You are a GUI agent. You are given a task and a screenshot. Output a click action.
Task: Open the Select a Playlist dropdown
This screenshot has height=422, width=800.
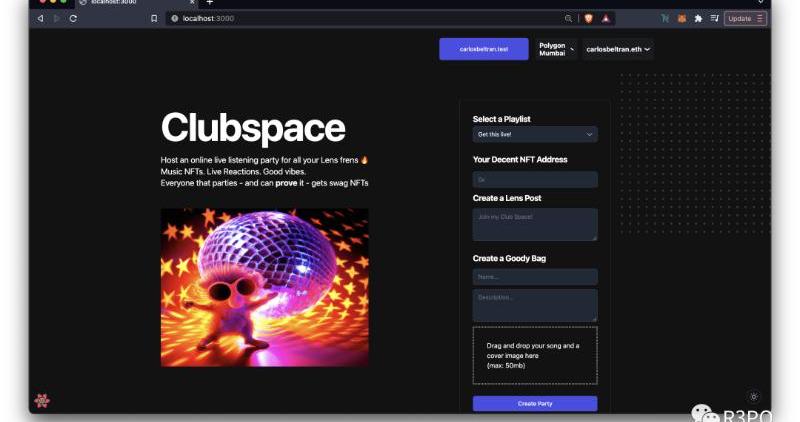coord(535,135)
